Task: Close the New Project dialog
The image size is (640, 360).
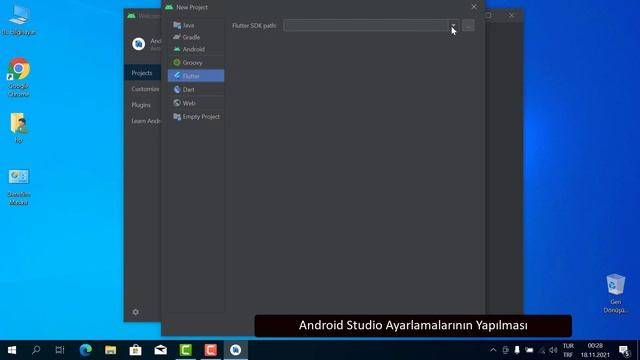Action: click(x=474, y=7)
